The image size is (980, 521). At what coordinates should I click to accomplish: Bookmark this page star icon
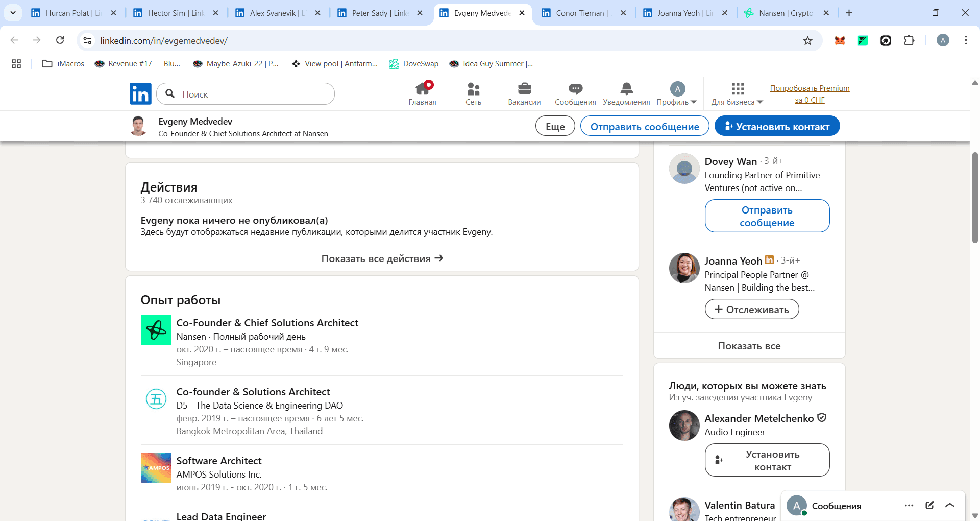click(807, 40)
